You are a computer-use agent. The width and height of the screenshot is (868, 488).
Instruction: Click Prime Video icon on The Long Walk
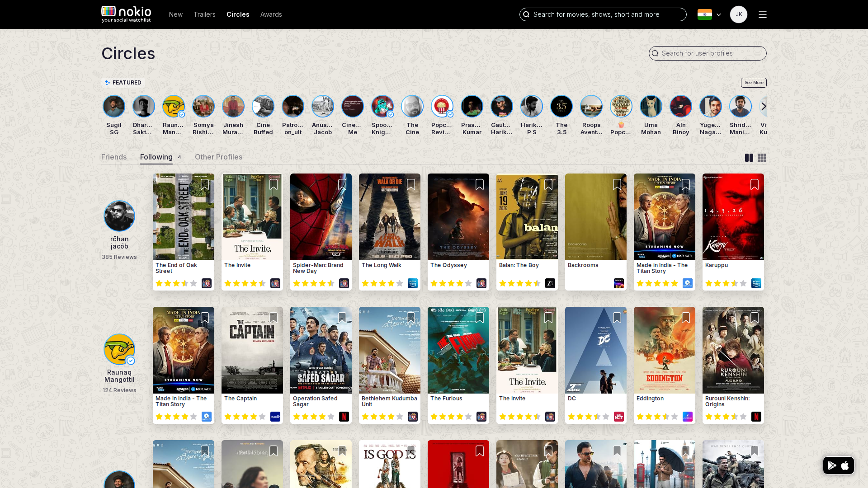coord(413,283)
